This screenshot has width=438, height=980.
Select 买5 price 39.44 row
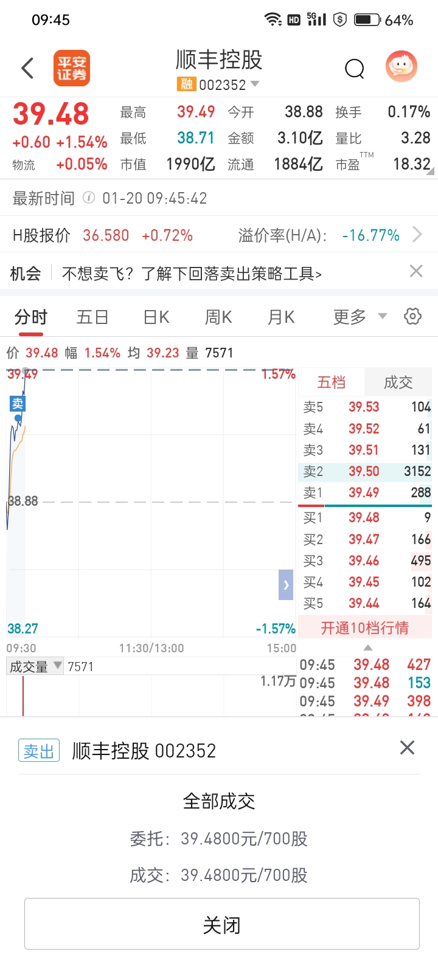click(365, 603)
